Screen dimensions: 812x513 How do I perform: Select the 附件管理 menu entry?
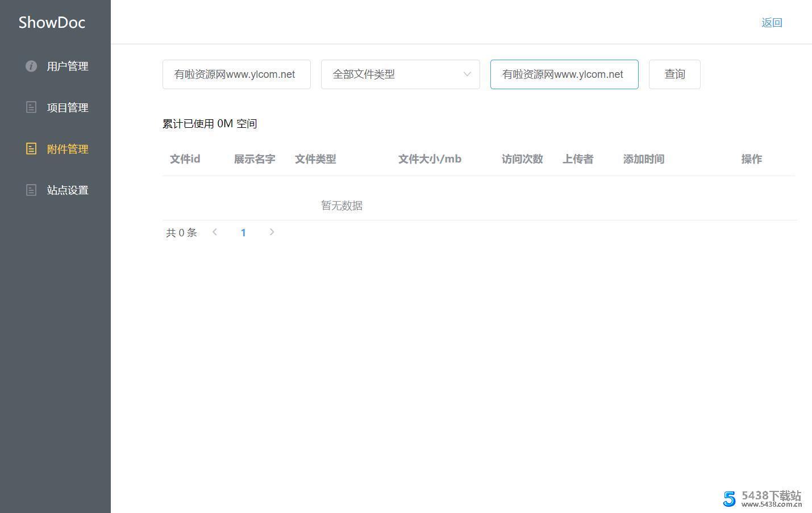click(x=67, y=149)
